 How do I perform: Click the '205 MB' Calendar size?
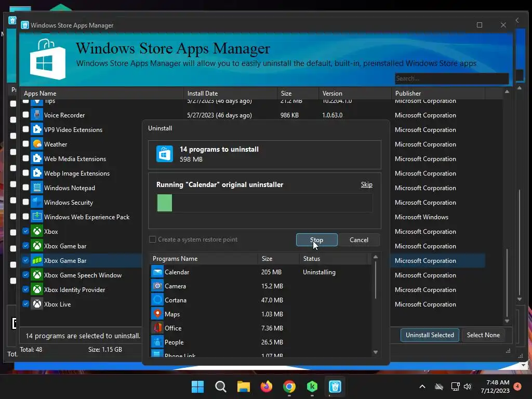271,272
